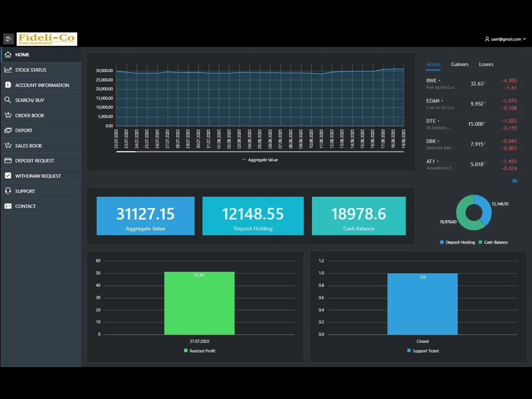The image size is (532, 399).
Task: Select the RWE stock row
Action: 471,84
